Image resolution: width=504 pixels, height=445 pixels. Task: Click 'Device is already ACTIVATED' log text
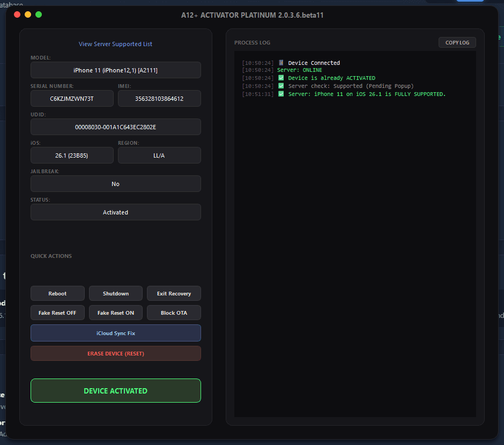331,78
